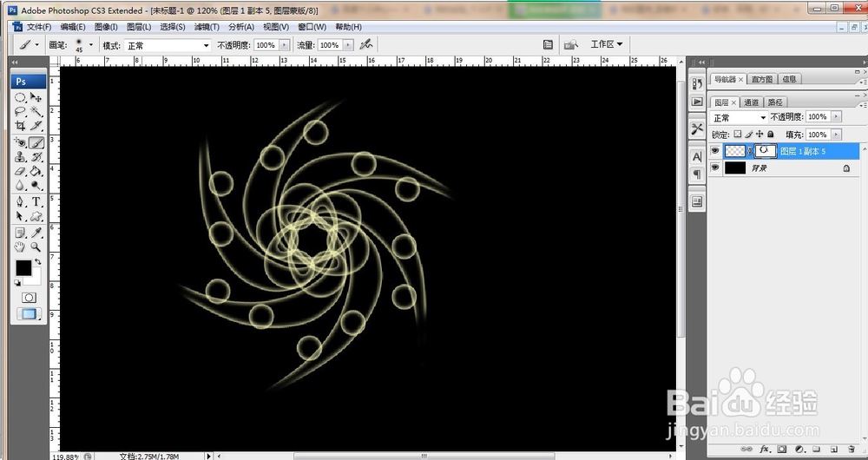This screenshot has width=868, height=460.
Task: Toggle lock image pixels
Action: (748, 134)
